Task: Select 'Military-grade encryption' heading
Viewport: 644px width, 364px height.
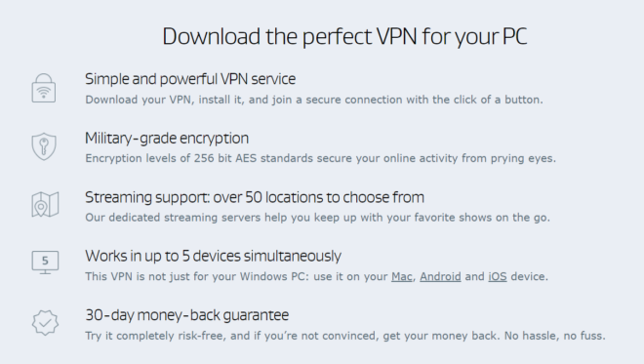Action: (x=167, y=138)
